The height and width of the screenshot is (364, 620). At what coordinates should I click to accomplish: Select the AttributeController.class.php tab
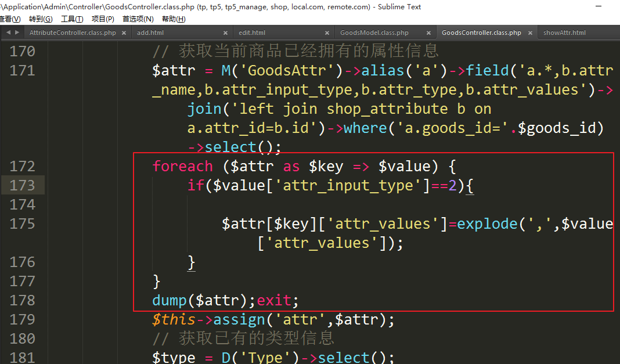pos(72,33)
